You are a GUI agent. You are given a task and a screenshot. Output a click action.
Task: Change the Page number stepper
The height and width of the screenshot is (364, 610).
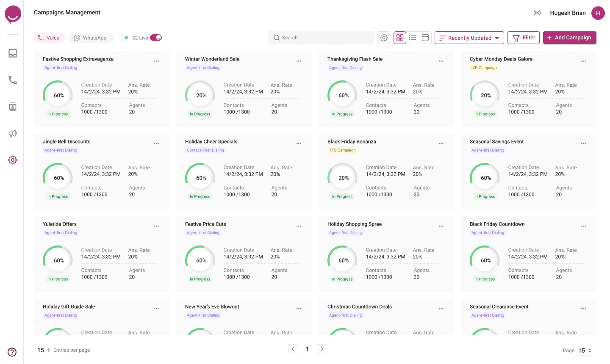point(585,350)
